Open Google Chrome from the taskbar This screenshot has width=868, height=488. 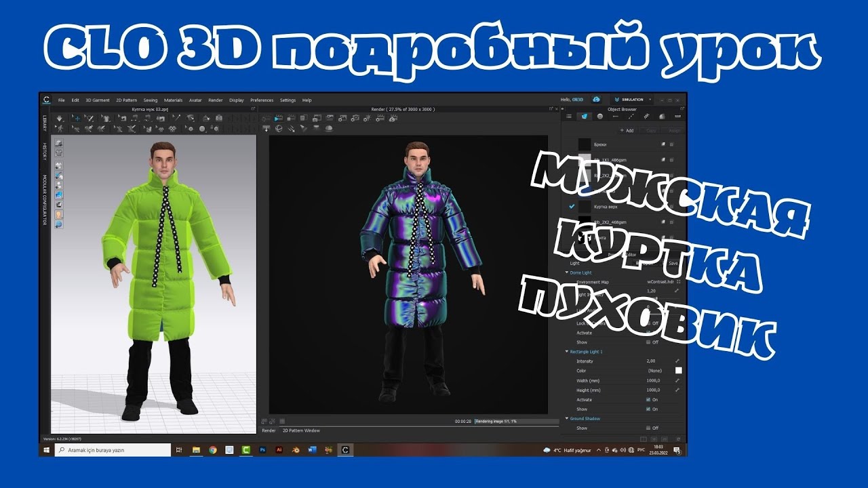coord(213,449)
